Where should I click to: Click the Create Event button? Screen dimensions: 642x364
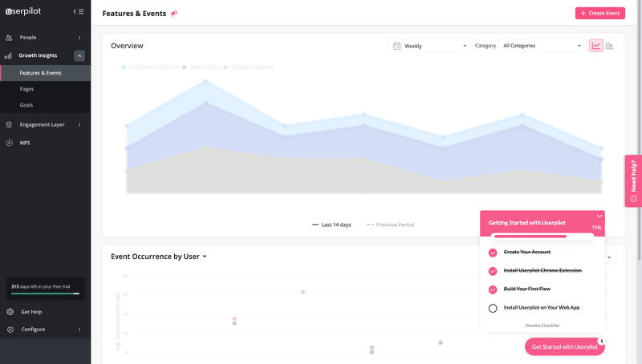pyautogui.click(x=599, y=13)
